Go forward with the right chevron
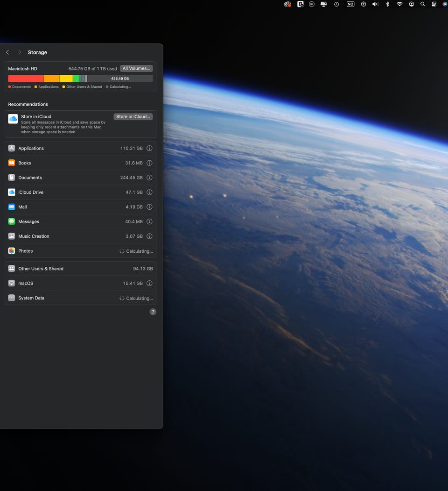The image size is (448, 491). 20,52
